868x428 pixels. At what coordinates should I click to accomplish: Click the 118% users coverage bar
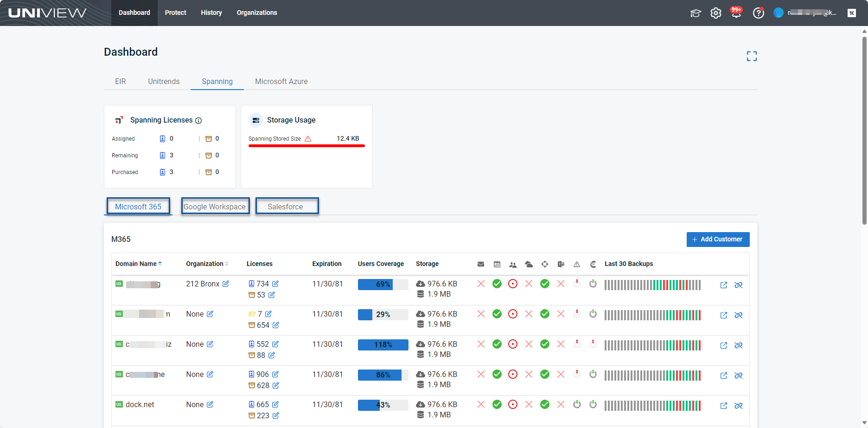click(383, 344)
